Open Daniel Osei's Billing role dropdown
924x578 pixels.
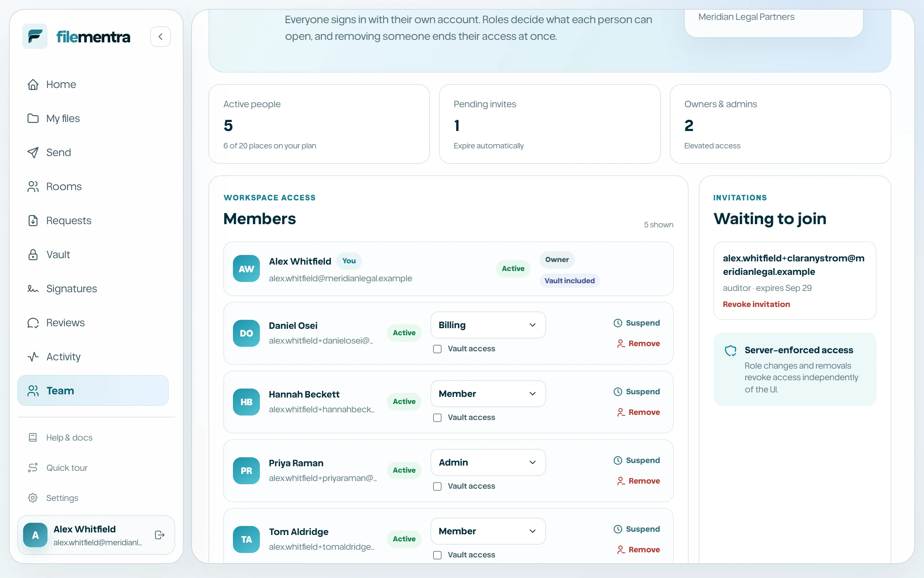click(488, 325)
